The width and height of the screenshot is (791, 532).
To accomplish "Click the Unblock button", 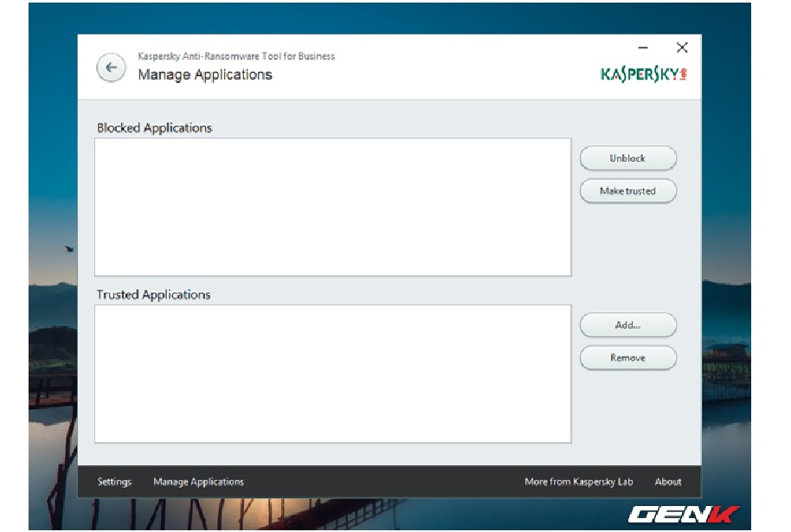I will pos(628,158).
